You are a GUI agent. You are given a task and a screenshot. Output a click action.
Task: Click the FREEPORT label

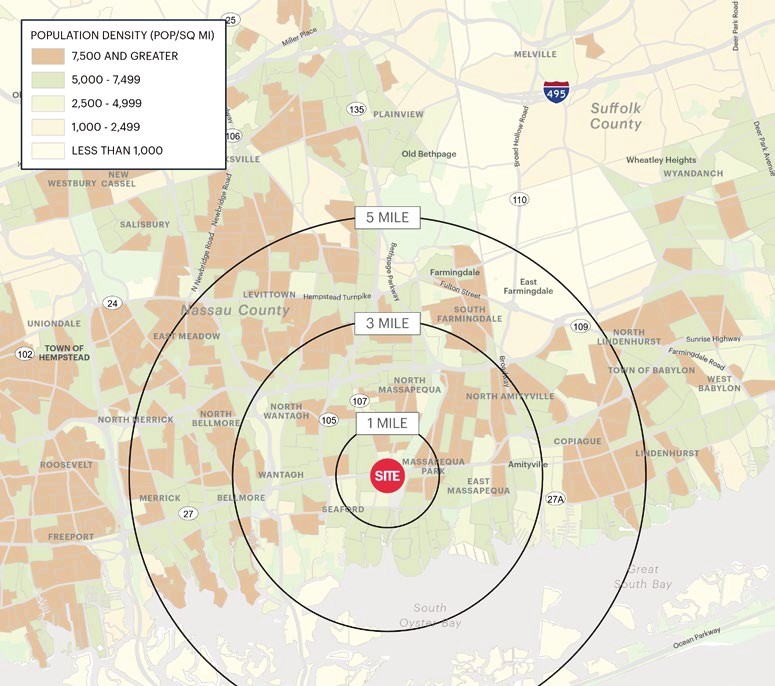coord(71,537)
